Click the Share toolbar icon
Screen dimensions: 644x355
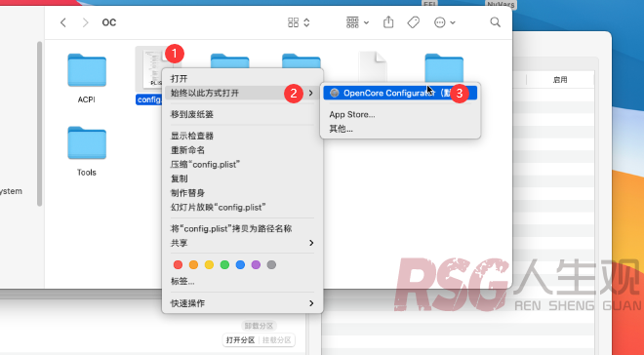pyautogui.click(x=388, y=22)
